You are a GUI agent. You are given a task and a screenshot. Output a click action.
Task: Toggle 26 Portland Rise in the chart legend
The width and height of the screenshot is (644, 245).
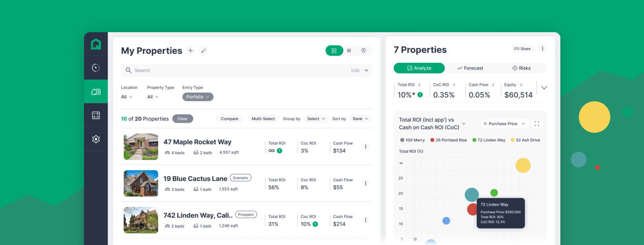(448, 140)
